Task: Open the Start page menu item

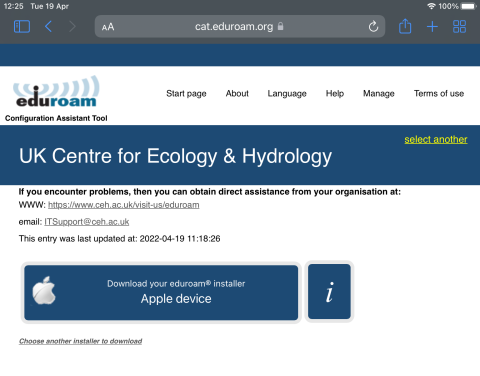Action: point(186,93)
